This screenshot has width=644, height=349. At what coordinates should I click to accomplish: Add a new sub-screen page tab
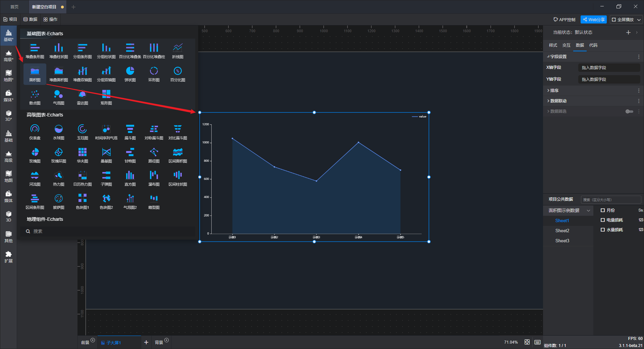[x=146, y=342]
